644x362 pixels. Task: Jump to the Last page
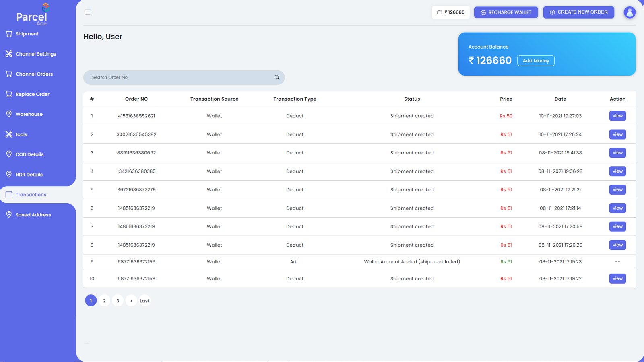point(144,301)
